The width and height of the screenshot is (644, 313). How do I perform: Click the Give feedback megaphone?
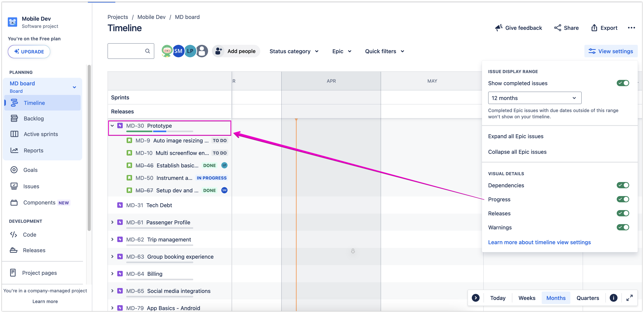(499, 28)
